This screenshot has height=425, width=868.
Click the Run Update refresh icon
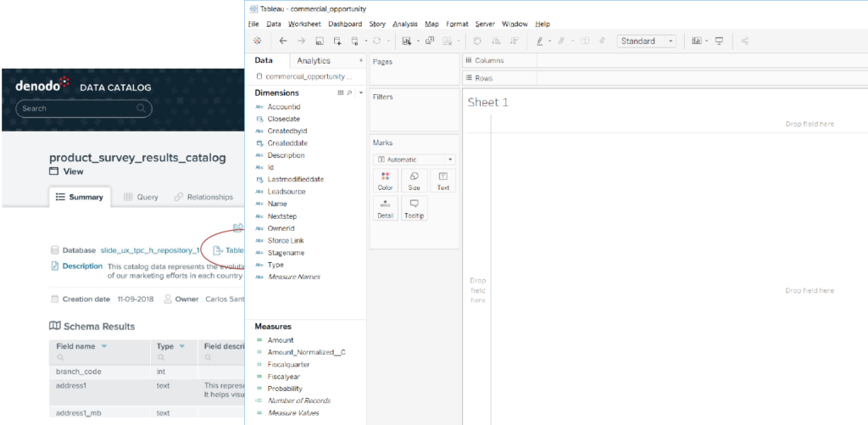[377, 41]
